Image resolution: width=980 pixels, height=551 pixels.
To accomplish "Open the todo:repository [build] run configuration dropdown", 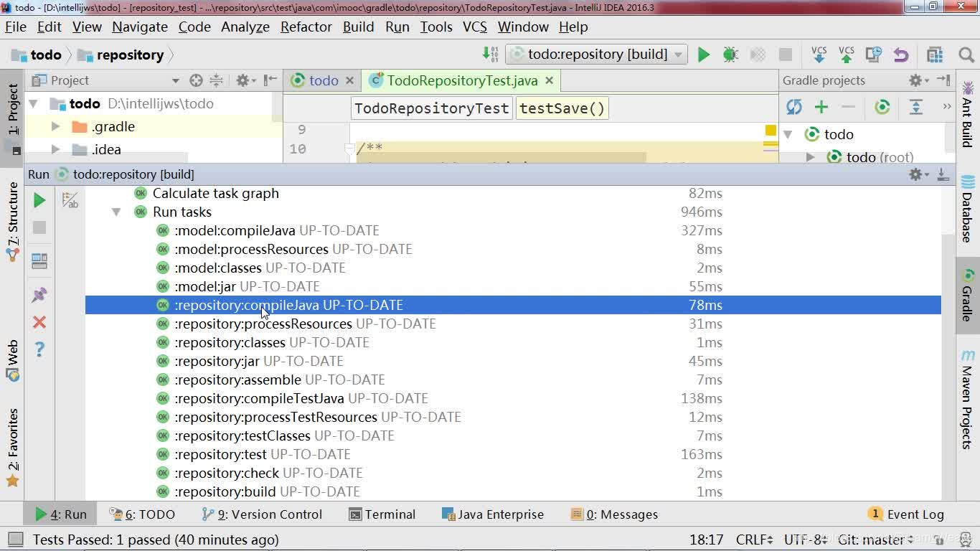I will pos(596,55).
